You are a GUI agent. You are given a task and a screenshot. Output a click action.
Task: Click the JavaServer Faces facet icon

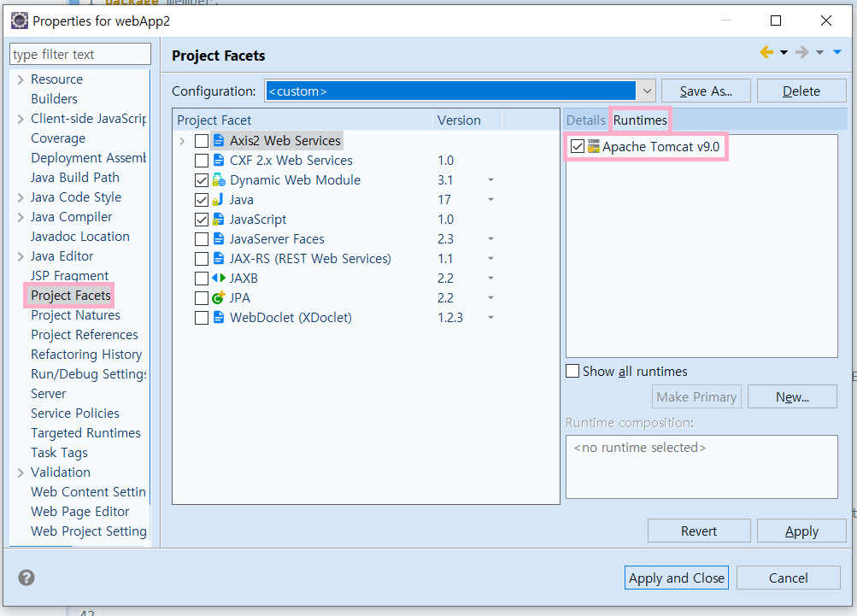coord(219,239)
